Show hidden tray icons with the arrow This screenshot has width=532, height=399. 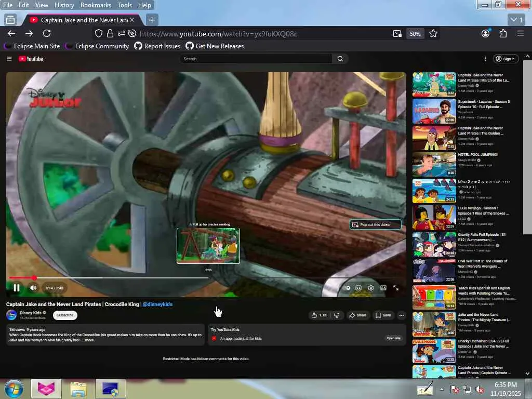(x=442, y=389)
